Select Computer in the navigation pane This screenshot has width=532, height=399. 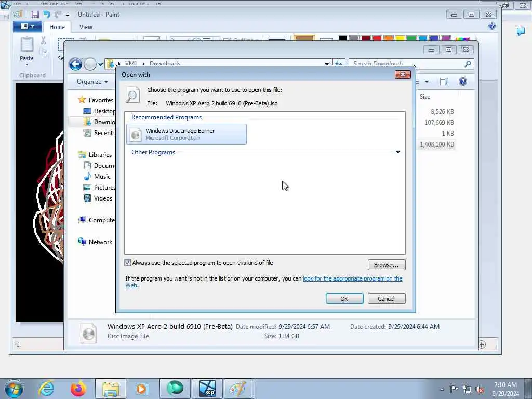coord(102,220)
